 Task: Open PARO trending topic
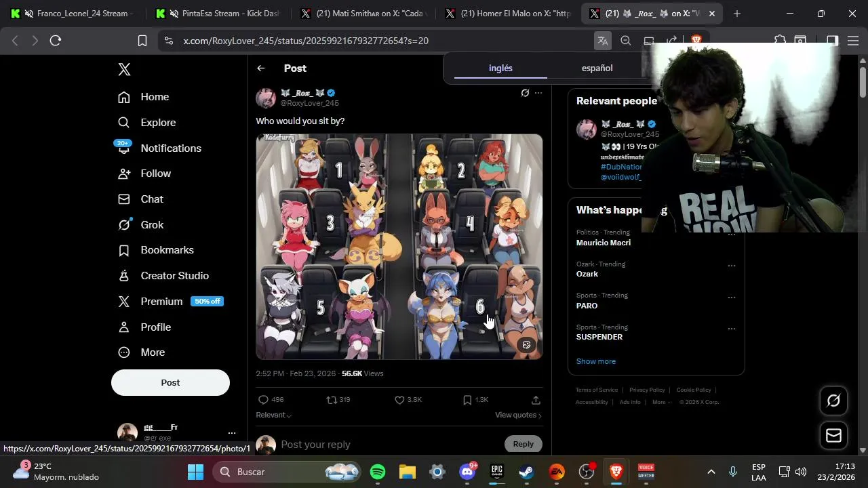click(587, 306)
